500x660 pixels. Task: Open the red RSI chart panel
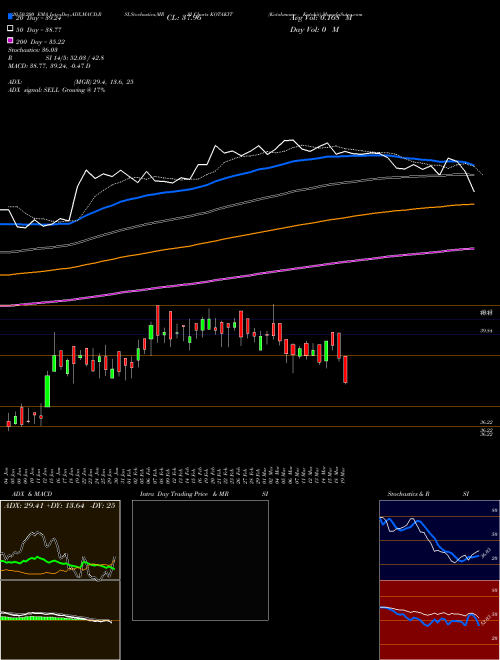click(x=439, y=620)
